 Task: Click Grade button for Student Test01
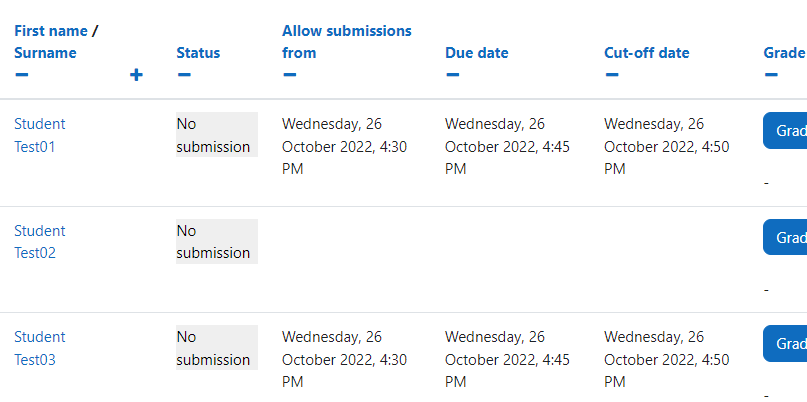(x=785, y=131)
